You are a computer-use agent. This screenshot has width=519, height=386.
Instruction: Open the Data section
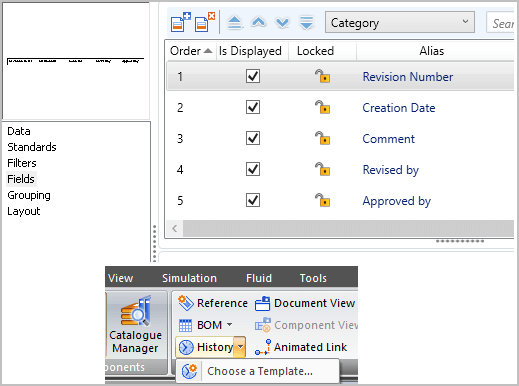tap(19, 131)
